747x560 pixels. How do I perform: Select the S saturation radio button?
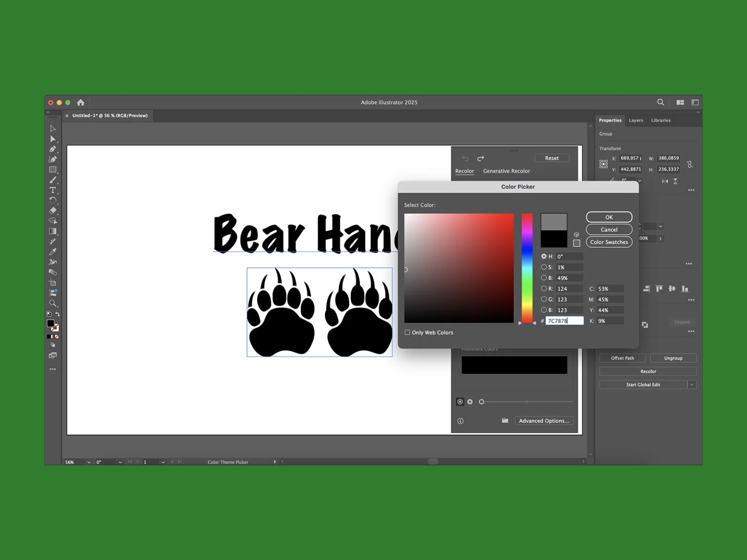click(x=544, y=267)
